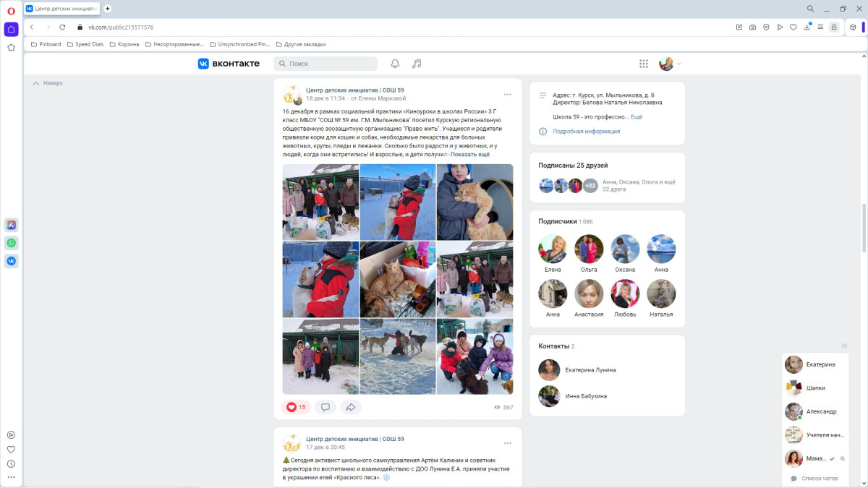Image resolution: width=868 pixels, height=488 pixels.
Task: Expand the post text with Показать ещё
Action: pyautogui.click(x=470, y=154)
